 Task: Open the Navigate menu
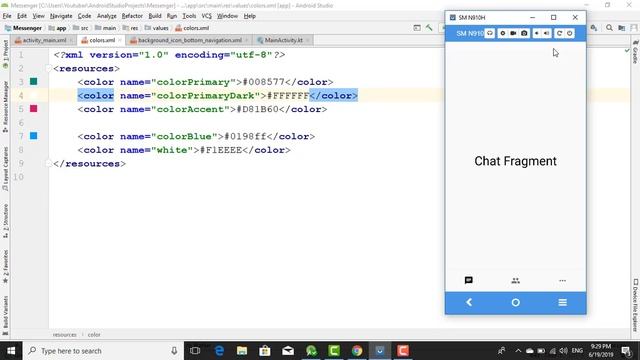tap(61, 16)
